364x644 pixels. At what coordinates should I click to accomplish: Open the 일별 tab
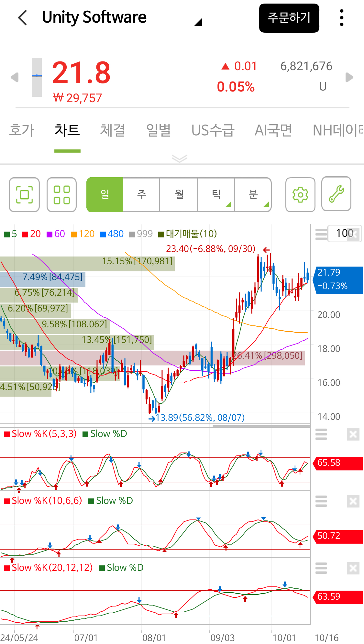tap(159, 130)
